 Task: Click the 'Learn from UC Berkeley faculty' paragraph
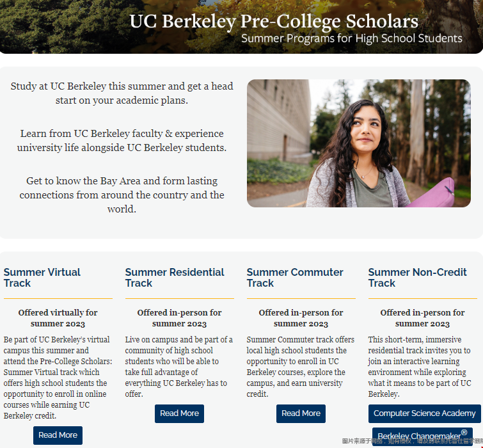tap(122, 141)
